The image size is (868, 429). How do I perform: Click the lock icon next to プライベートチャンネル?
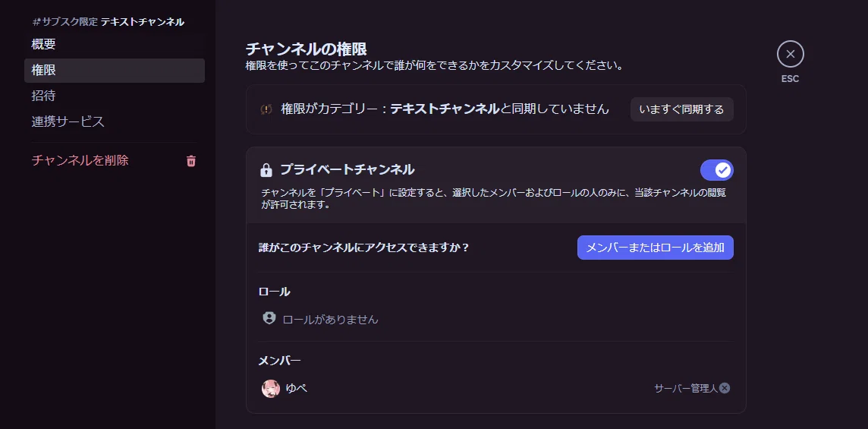click(x=266, y=169)
